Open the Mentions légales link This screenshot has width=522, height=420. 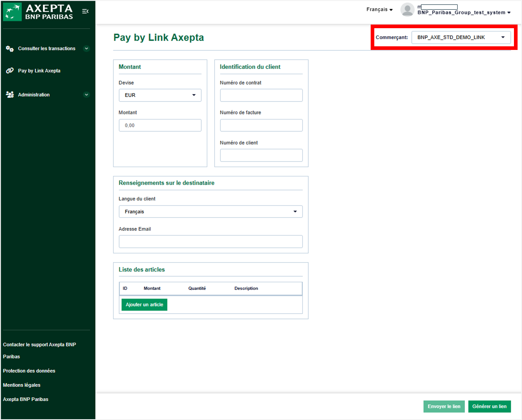[22, 385]
